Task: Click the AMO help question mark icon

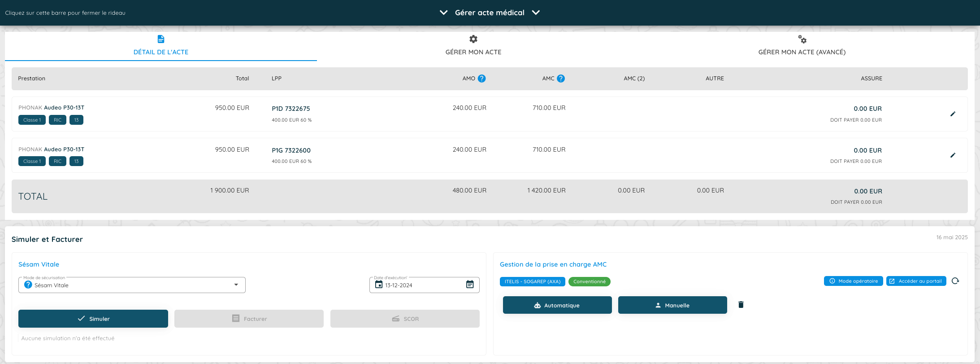Action: (481, 79)
